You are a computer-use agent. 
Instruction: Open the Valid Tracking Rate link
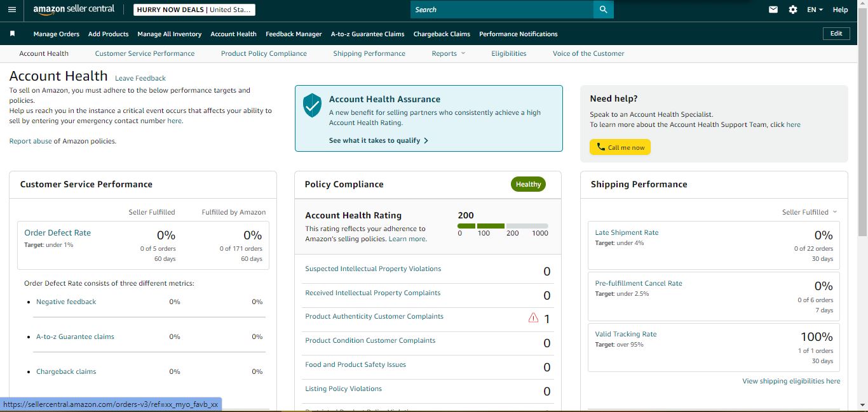tap(626, 334)
